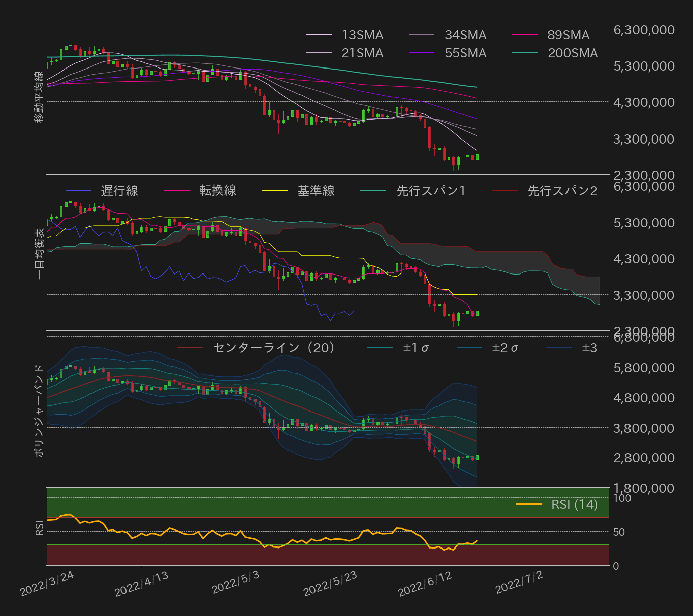Image resolution: width=693 pixels, height=616 pixels.
Task: Select the 89SMA legend indicator
Action: point(568,35)
